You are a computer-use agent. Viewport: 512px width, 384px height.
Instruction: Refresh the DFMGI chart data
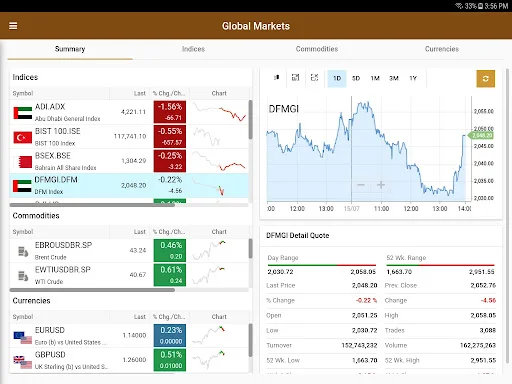click(485, 79)
